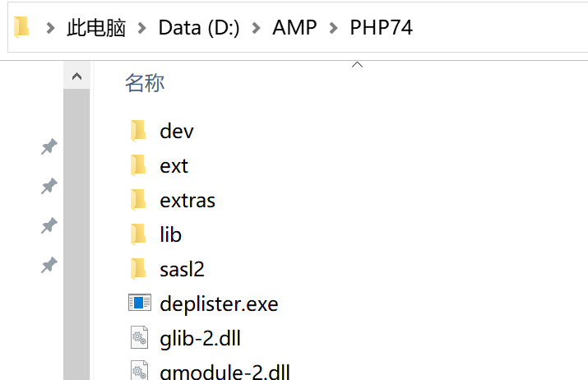The width and height of the screenshot is (588, 380).
Task: Go to Data (D:) in address bar
Action: tap(199, 28)
